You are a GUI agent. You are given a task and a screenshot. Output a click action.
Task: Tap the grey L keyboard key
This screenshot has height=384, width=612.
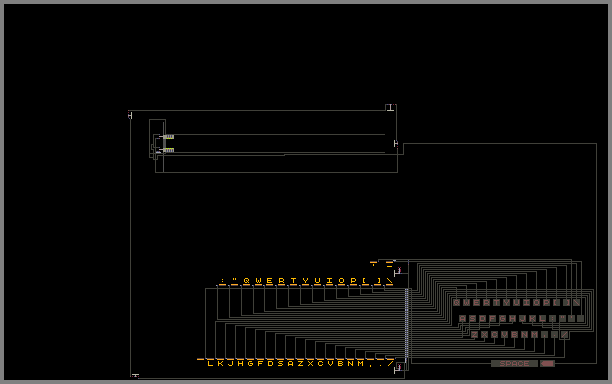coord(543,318)
